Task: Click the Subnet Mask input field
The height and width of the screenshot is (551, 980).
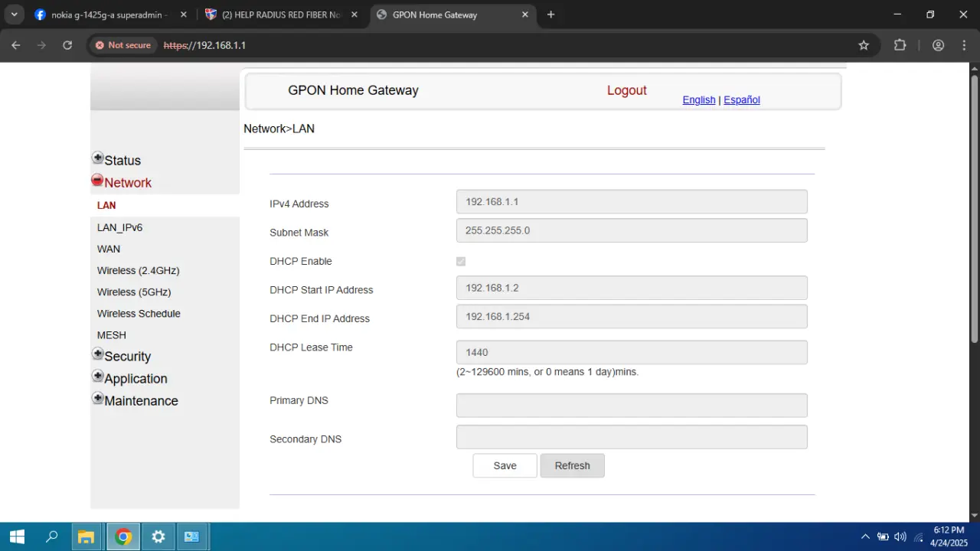Action: tap(632, 230)
